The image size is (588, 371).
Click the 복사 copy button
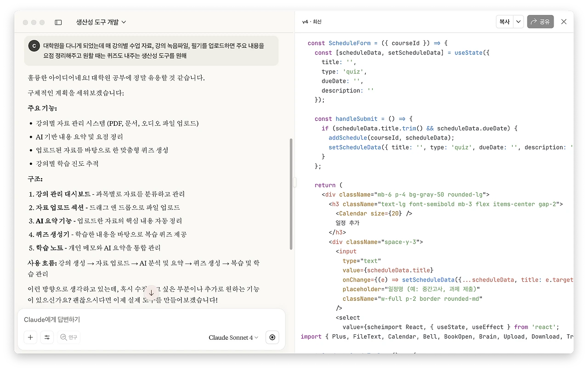coord(504,22)
